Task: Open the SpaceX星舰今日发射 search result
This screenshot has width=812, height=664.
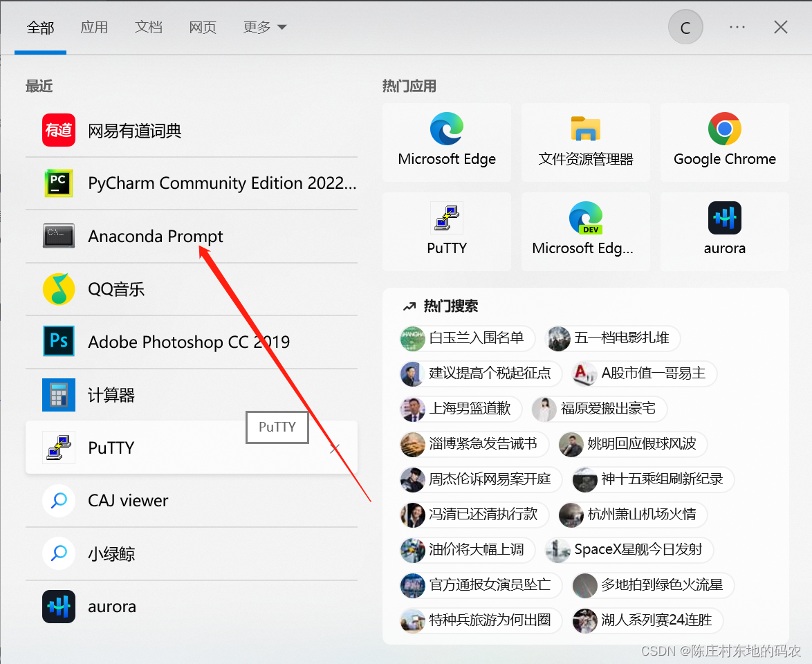Action: [628, 550]
